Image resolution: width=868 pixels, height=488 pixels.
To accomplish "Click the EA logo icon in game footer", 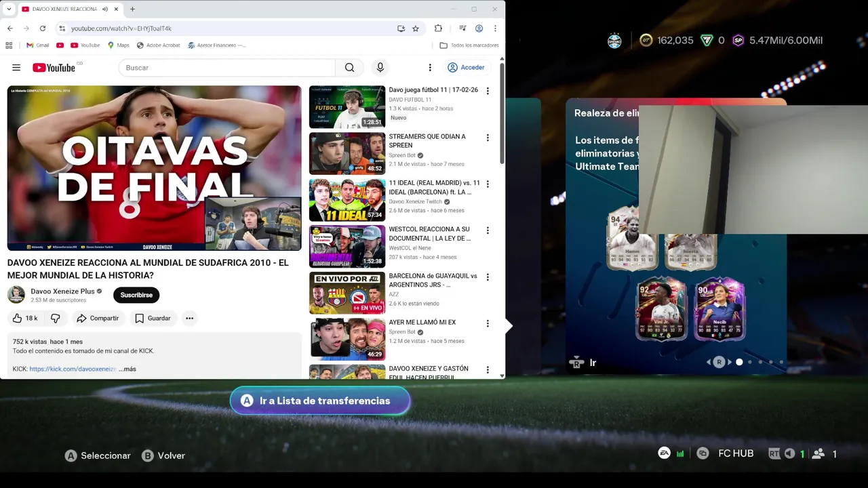I will point(665,453).
